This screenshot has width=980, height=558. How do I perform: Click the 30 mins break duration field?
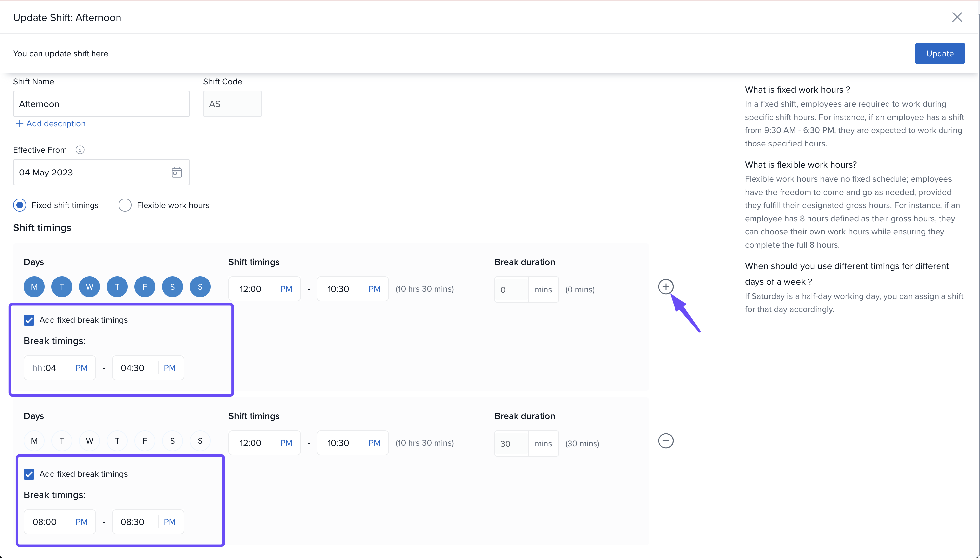(x=511, y=443)
